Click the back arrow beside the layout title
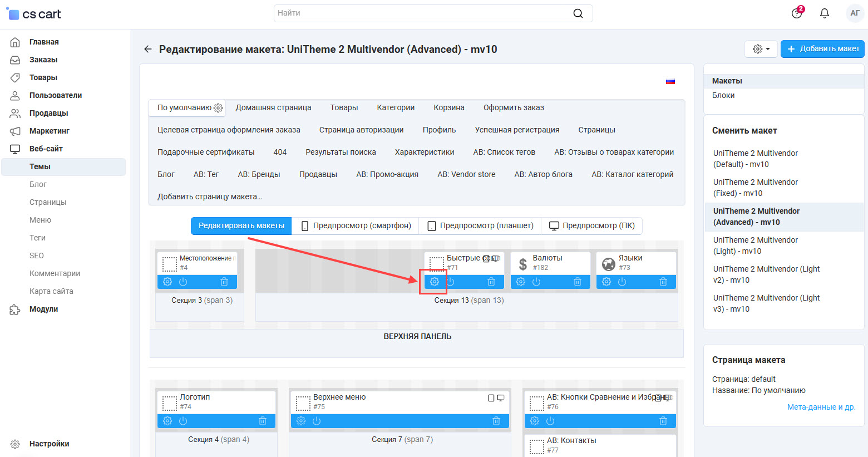Screen dimensions: 868x457 click(x=147, y=49)
